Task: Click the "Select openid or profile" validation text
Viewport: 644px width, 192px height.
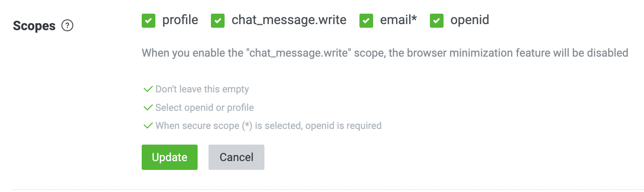Action: pyautogui.click(x=204, y=108)
